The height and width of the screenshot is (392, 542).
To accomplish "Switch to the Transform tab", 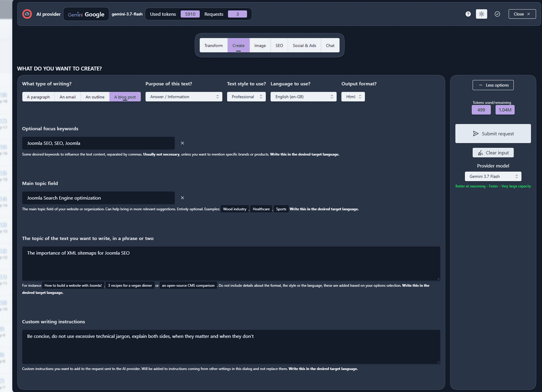I will [x=214, y=46].
